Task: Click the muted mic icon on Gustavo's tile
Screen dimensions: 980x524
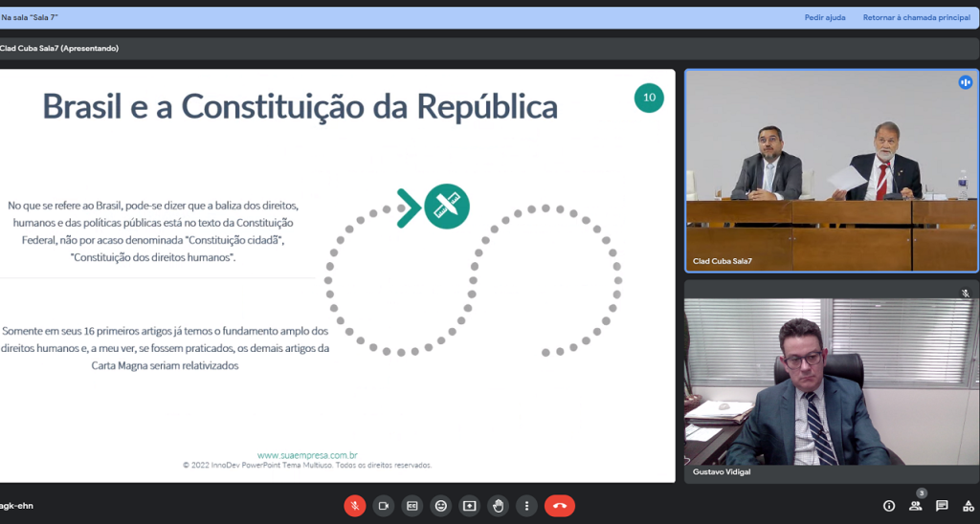Action: [x=966, y=293]
